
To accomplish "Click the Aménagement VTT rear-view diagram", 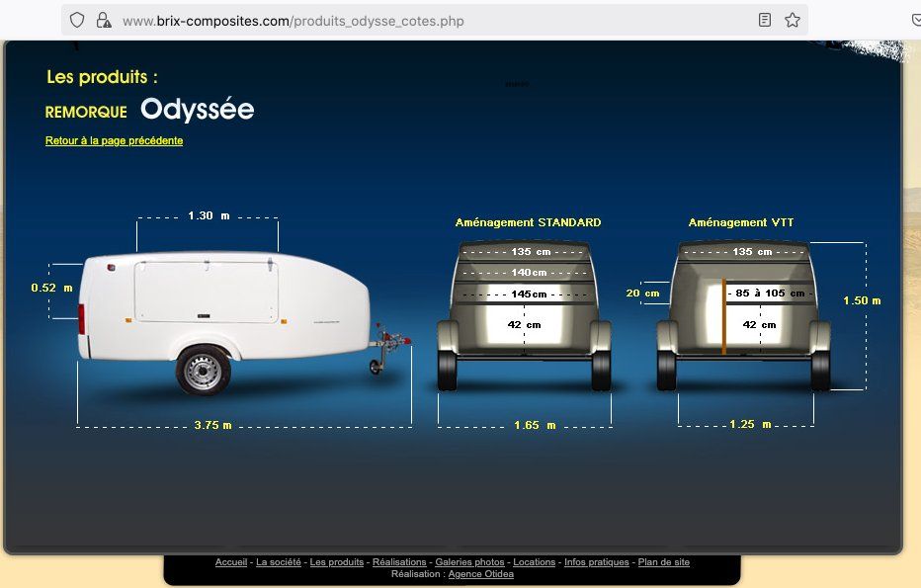I will [743, 314].
